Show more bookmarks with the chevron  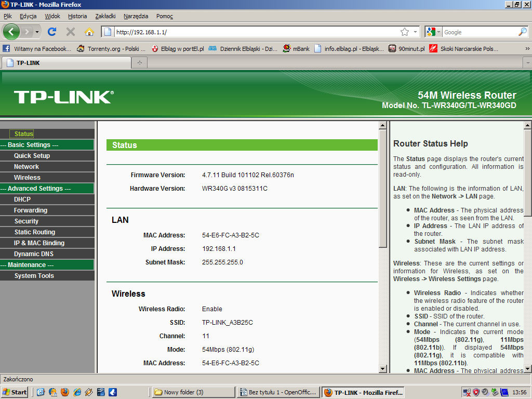pos(527,48)
